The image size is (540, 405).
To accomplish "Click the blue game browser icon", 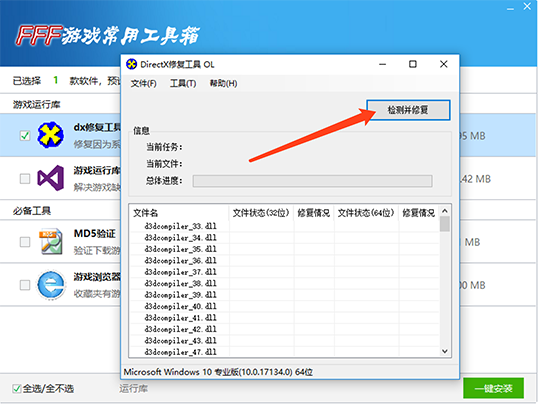I will [51, 285].
